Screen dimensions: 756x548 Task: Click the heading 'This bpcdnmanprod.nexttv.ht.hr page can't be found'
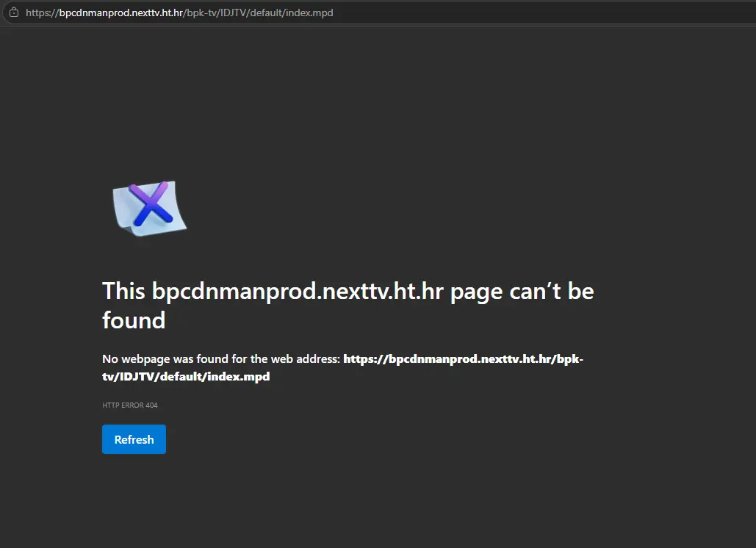[x=348, y=306]
